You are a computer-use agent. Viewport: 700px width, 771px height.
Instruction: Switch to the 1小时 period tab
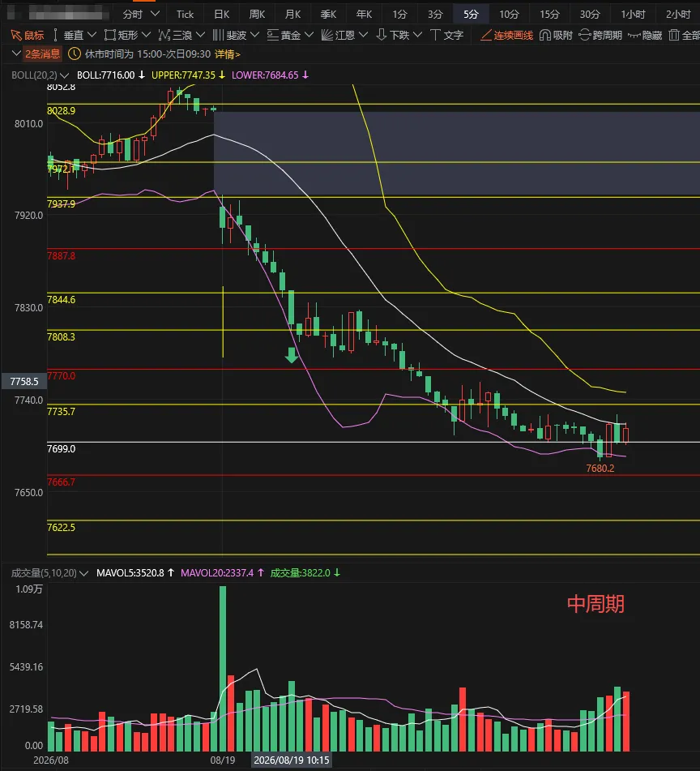[633, 15]
